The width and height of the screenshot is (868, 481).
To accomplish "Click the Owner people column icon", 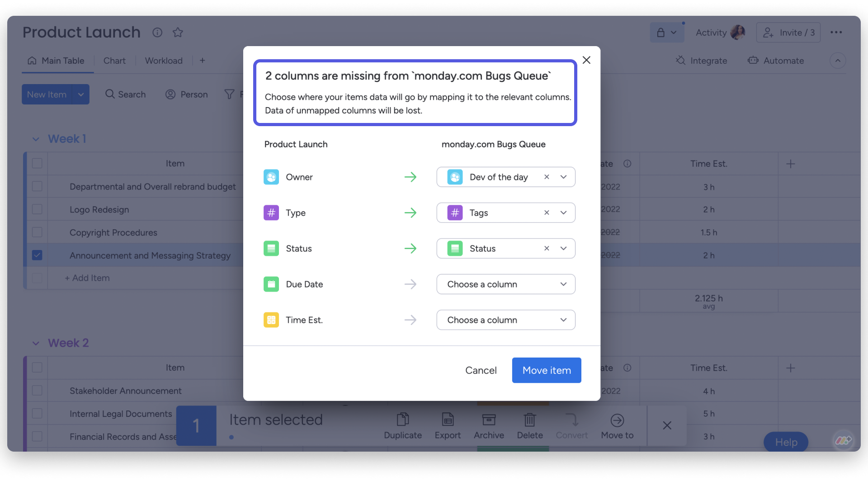I will (271, 177).
